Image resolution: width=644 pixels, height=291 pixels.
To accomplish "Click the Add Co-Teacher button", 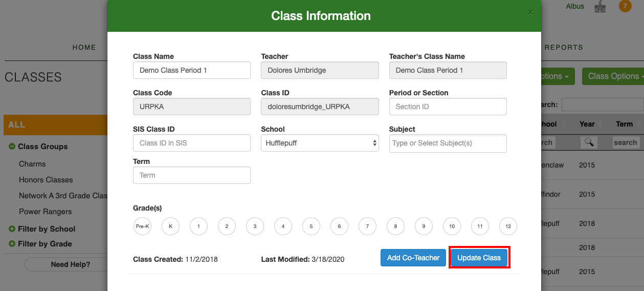I will tap(413, 258).
